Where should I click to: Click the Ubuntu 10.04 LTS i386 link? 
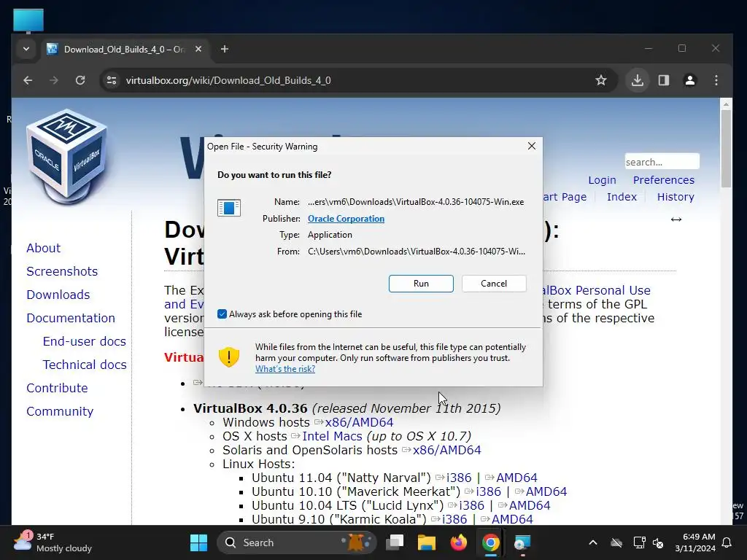pos(472,505)
